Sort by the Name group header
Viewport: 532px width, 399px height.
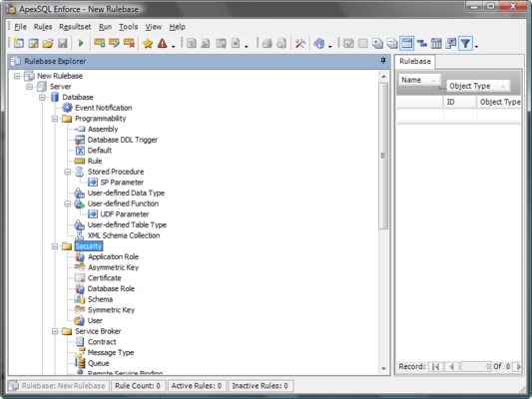coord(419,80)
